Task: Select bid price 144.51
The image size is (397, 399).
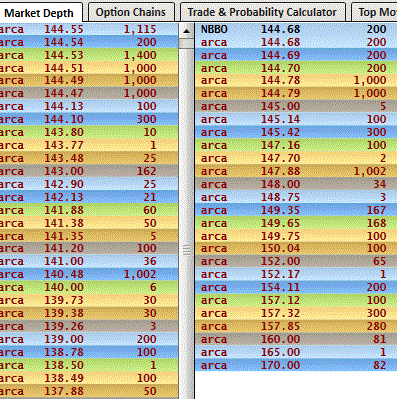Action: 64,68
